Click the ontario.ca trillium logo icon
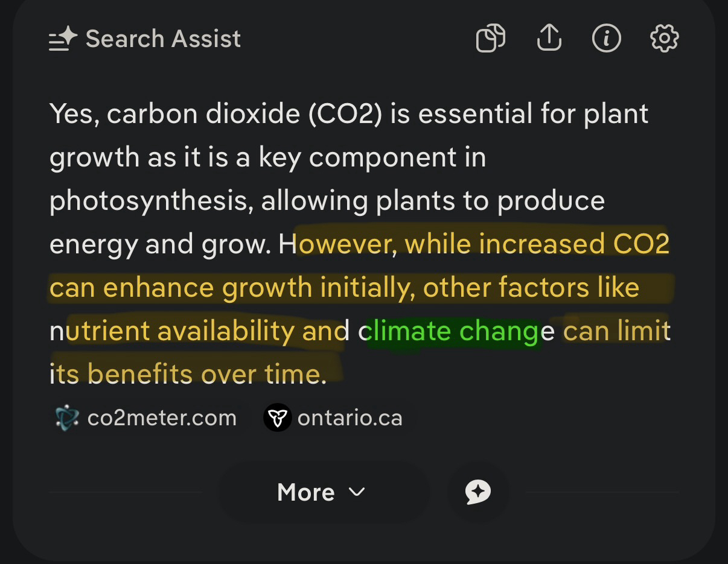 click(x=277, y=418)
